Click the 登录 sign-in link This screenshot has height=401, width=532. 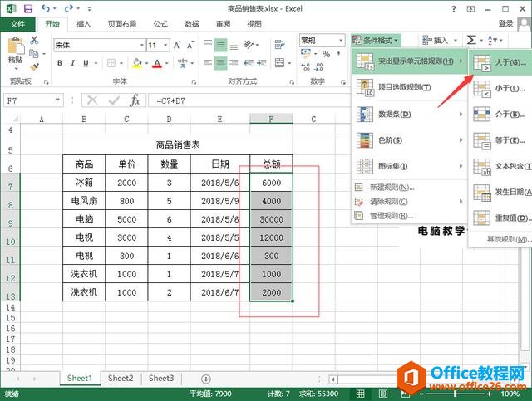[505, 23]
